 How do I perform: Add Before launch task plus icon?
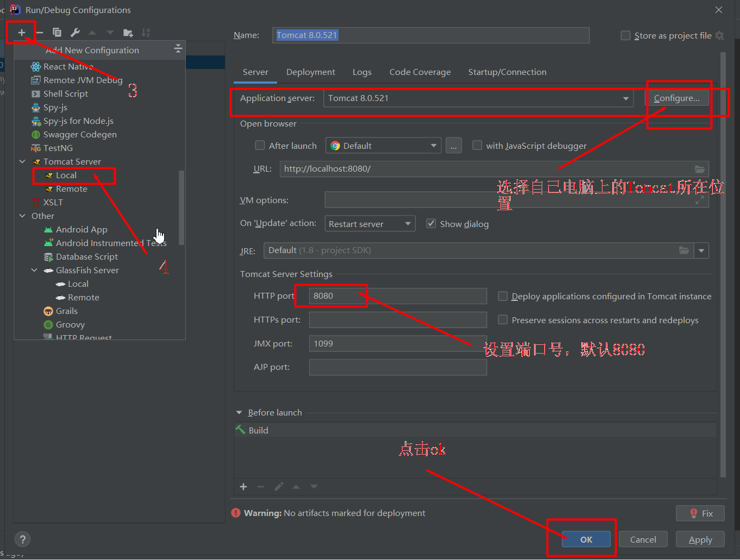(x=243, y=487)
